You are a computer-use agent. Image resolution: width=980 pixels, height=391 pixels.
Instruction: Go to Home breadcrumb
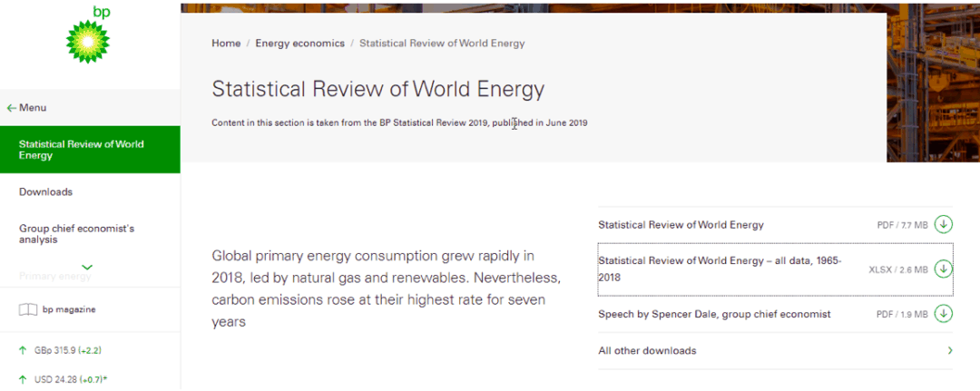click(226, 44)
